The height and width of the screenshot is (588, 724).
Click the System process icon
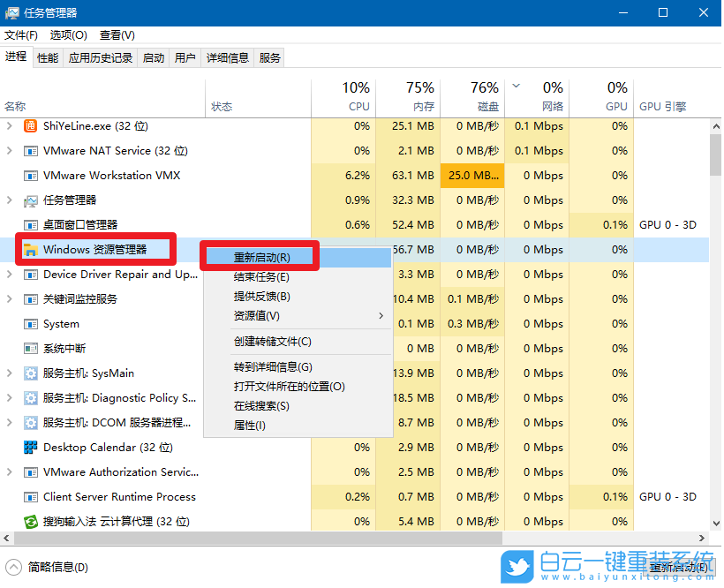(x=29, y=324)
